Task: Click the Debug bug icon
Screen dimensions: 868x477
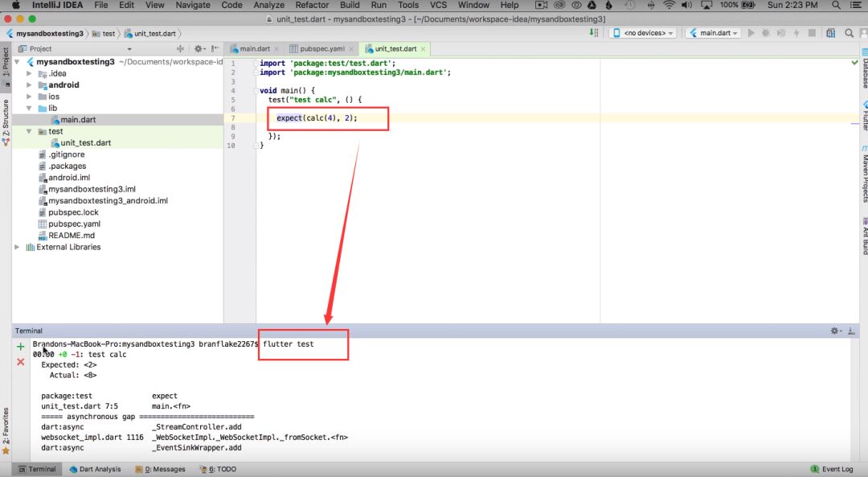Action: coord(766,33)
